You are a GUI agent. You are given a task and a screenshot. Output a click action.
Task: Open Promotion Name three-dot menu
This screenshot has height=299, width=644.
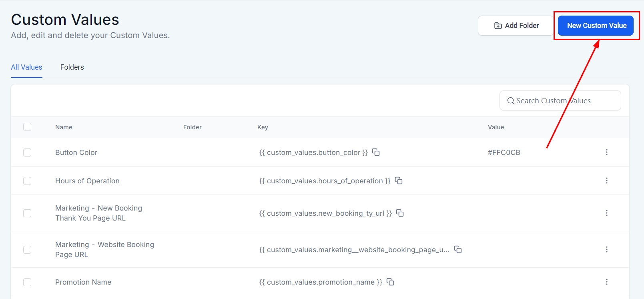606,282
